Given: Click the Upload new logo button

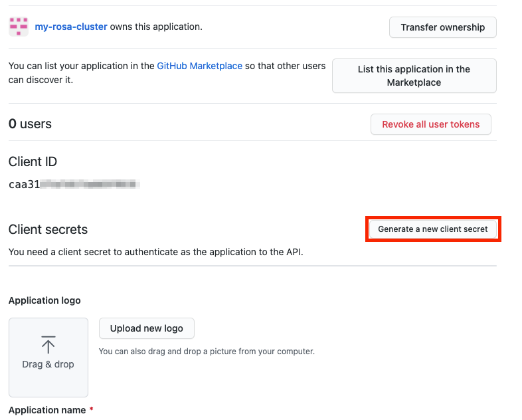Looking at the screenshot, I should (x=146, y=328).
